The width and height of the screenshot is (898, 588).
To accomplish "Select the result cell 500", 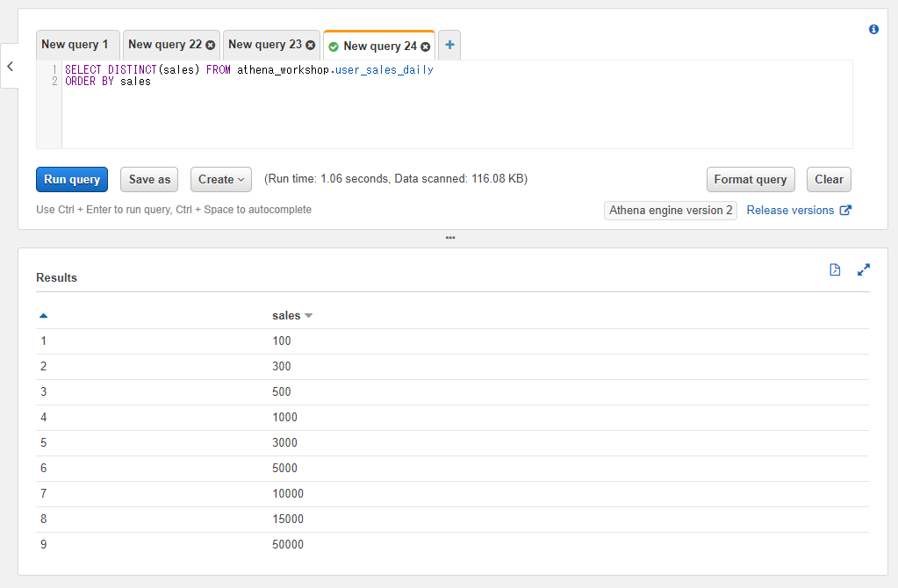I will pos(281,392).
